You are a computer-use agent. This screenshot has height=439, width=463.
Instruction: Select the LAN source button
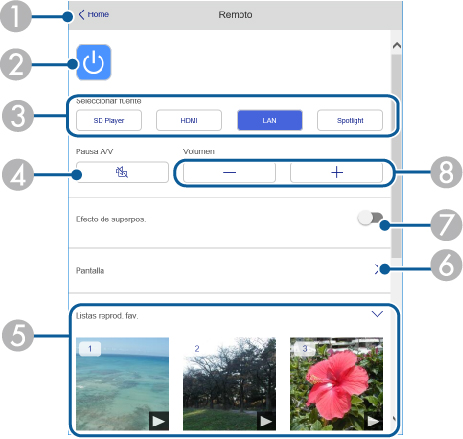click(270, 120)
